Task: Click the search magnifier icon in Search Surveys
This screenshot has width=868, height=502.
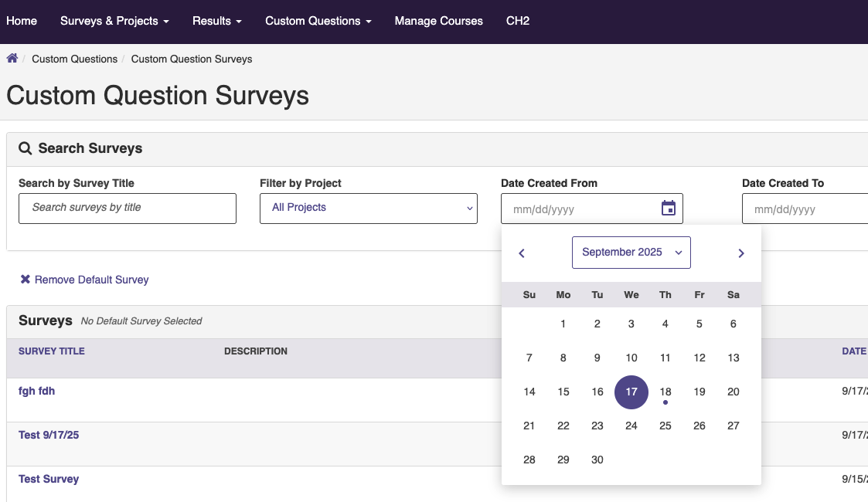Action: [x=25, y=148]
